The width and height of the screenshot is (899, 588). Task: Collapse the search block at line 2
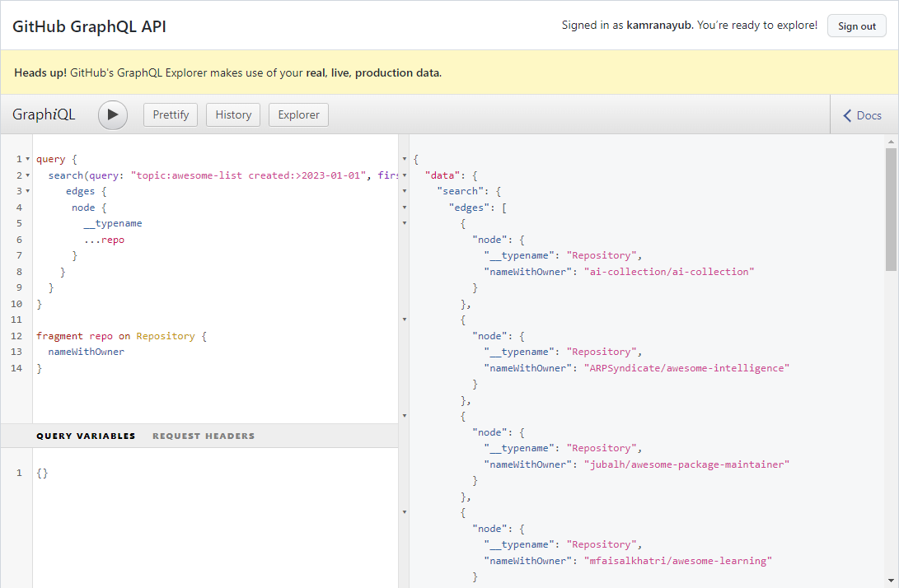pos(27,175)
